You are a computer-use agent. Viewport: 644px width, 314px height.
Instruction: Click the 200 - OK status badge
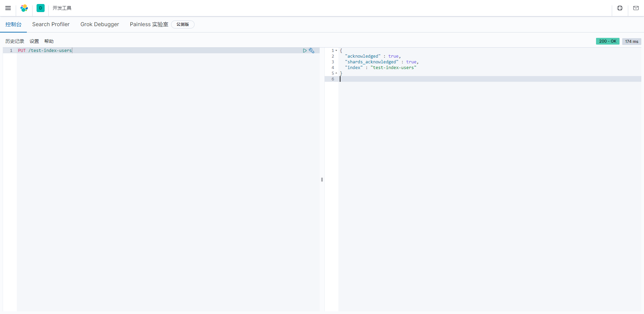pos(608,41)
